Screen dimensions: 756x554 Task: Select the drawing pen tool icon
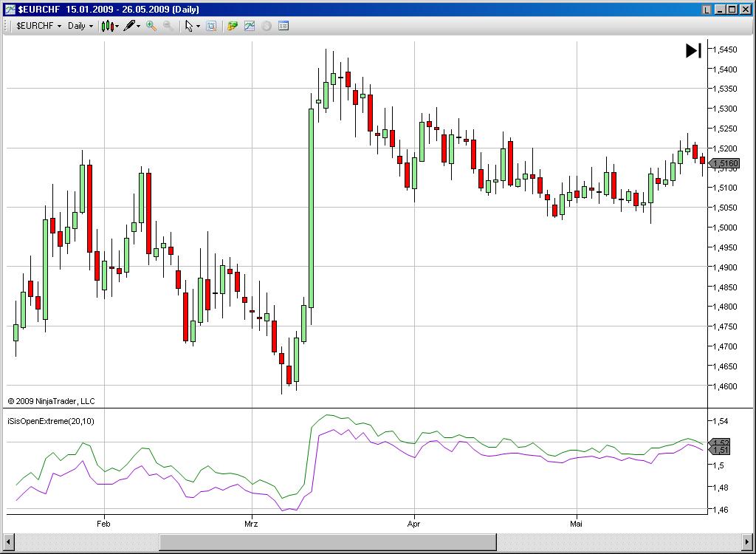(129, 26)
